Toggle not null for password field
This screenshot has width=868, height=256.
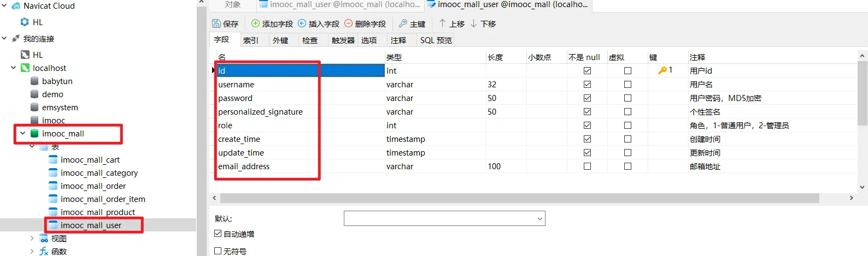click(587, 98)
